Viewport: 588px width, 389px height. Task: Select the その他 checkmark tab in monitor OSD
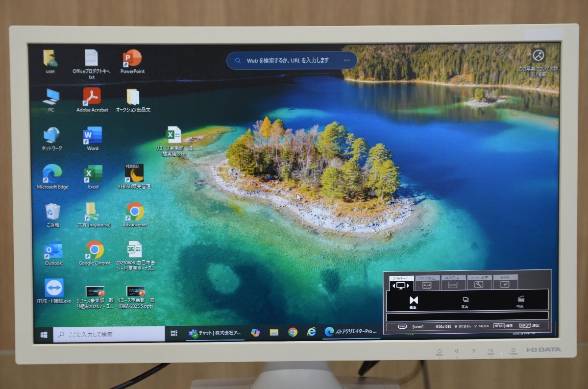pyautogui.click(x=505, y=282)
